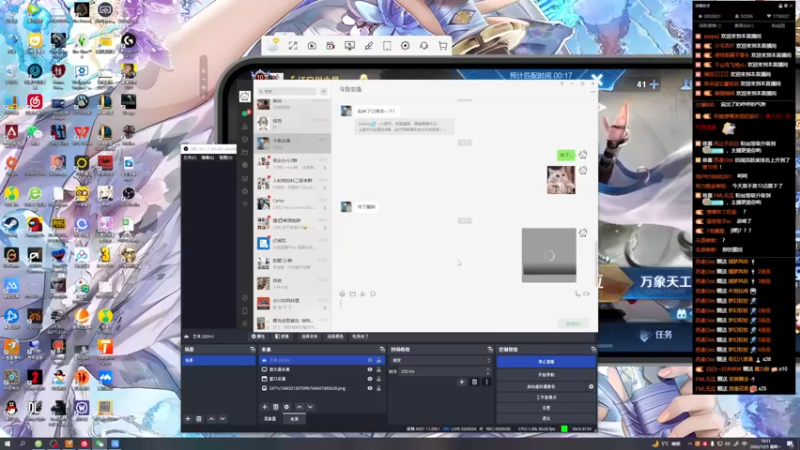Delete the selected OBS scene
Image resolution: width=800 pixels, height=450 pixels.
(x=199, y=419)
